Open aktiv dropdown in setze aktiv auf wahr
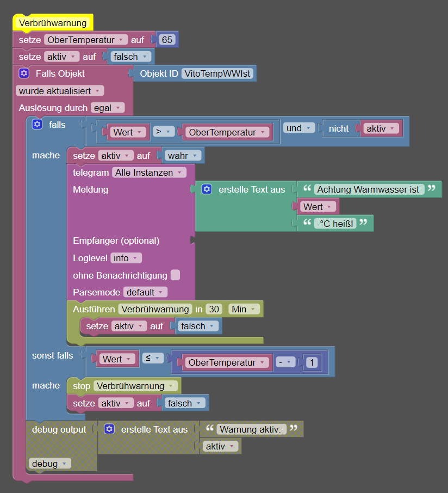 116,156
